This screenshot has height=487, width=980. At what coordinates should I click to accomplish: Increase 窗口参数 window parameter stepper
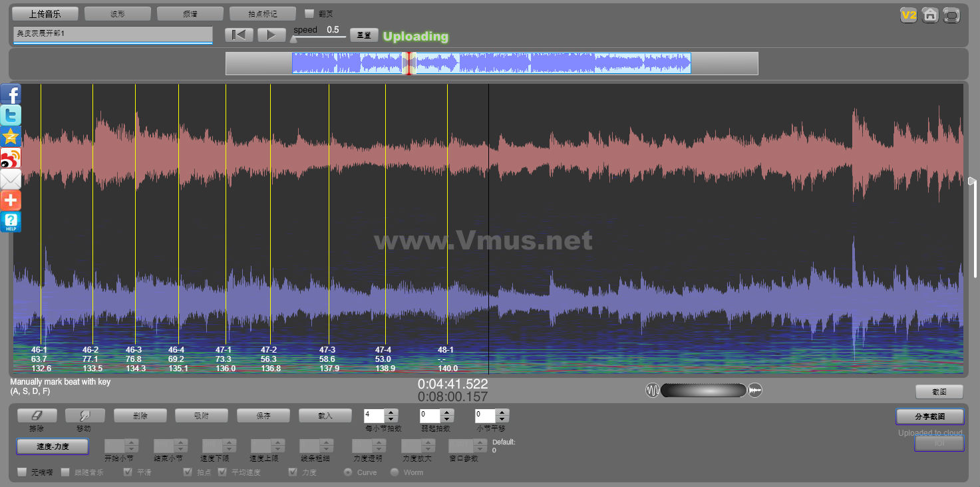tap(481, 442)
